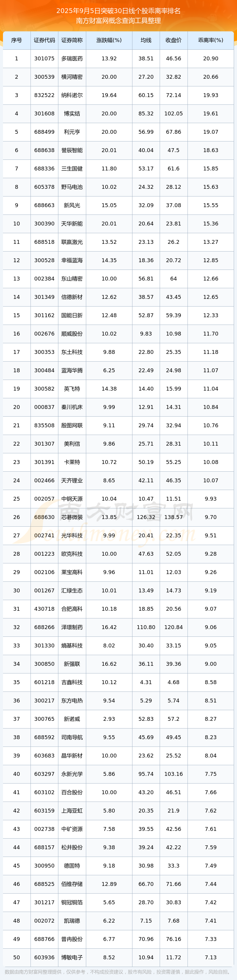
Task: Select stock name 泽璟制药
Action: [72, 627]
